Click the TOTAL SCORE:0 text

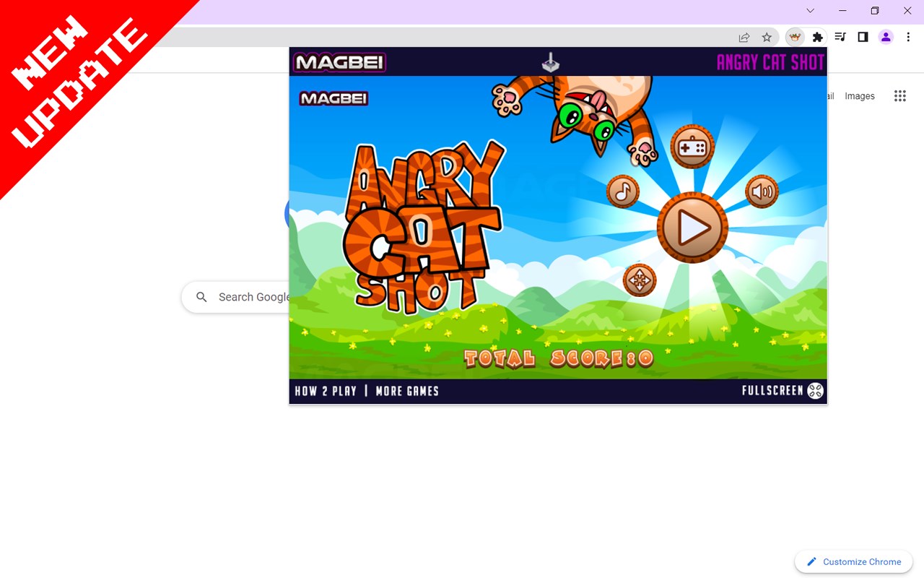(x=559, y=358)
